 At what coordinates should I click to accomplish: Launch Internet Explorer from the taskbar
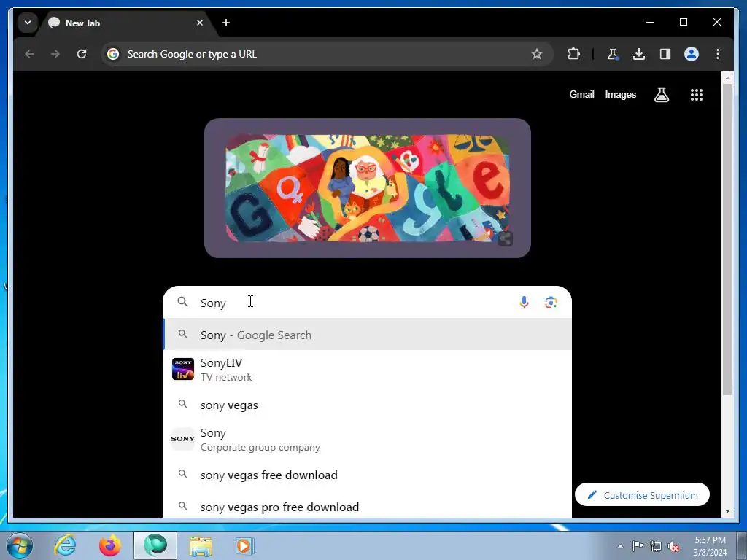(x=65, y=545)
